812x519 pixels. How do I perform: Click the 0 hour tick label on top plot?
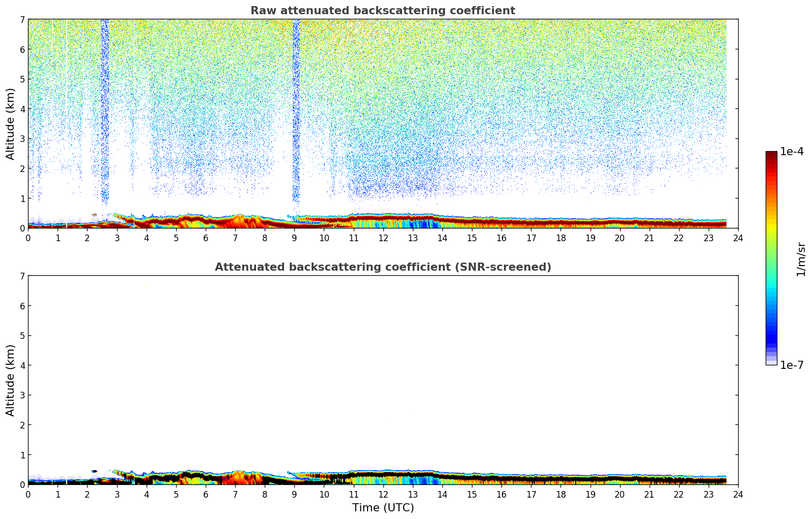point(28,238)
